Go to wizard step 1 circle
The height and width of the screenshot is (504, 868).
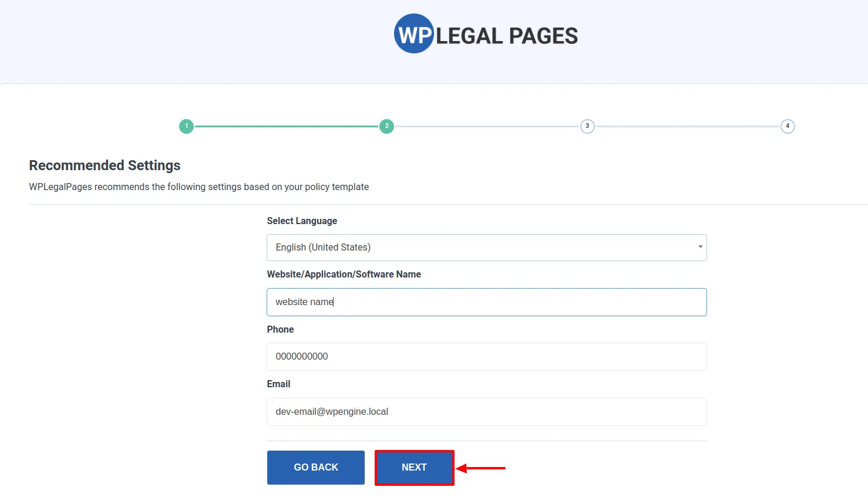point(186,126)
